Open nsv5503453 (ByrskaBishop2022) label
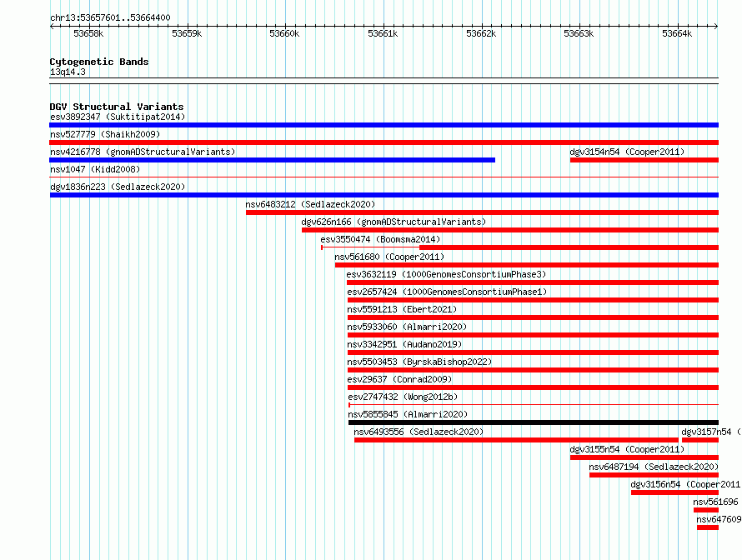Image resolution: width=742 pixels, height=560 pixels. point(419,362)
